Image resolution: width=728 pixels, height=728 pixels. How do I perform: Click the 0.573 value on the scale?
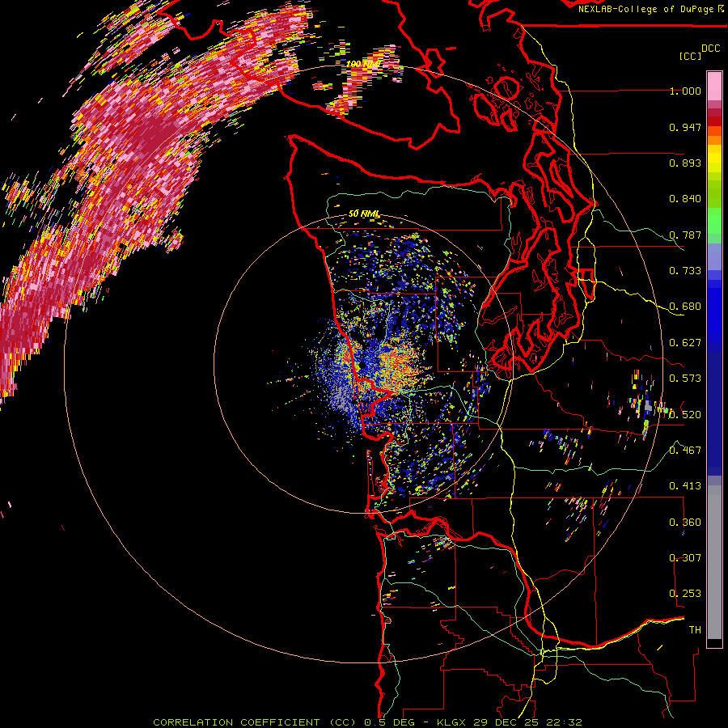(x=685, y=379)
